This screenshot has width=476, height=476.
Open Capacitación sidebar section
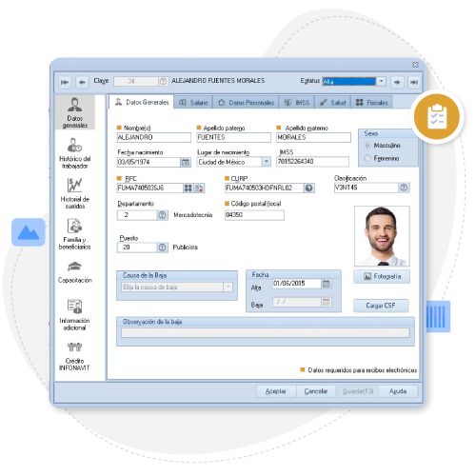(75, 272)
